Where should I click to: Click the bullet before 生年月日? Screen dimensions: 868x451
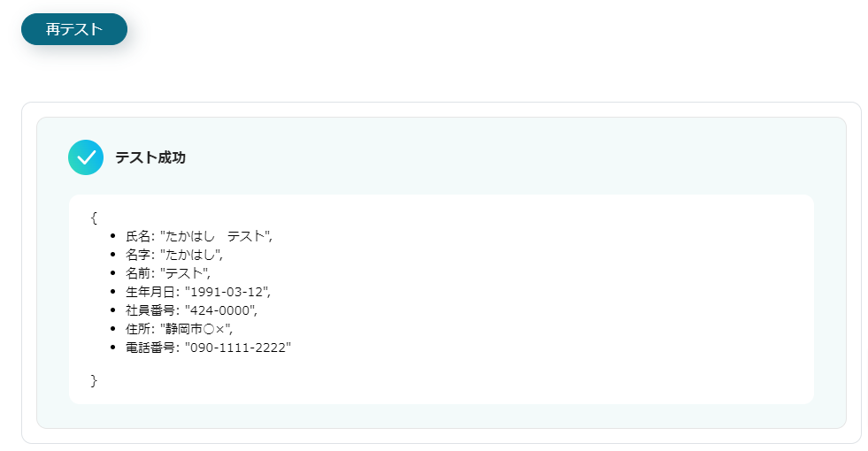point(113,292)
